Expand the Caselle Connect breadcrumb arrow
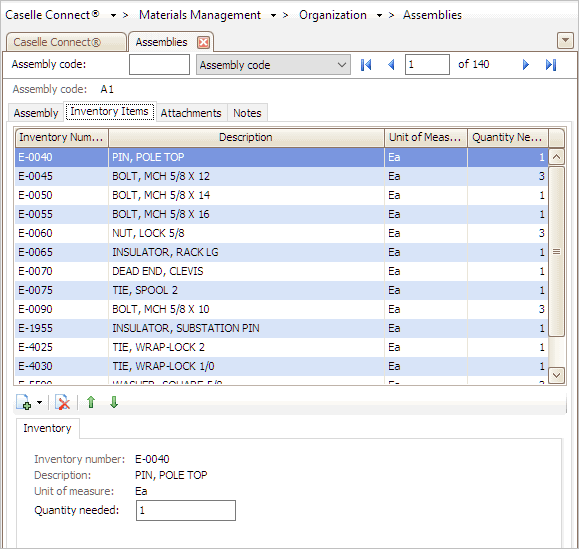This screenshot has height=549, width=579. pos(113,16)
